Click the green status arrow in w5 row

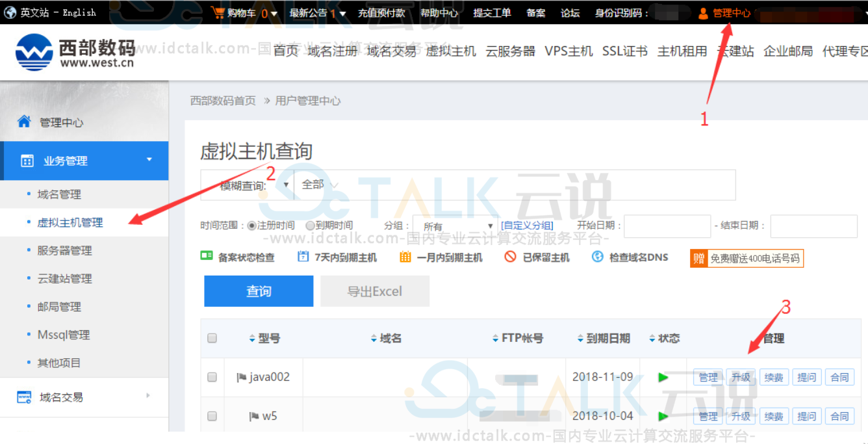tap(663, 416)
